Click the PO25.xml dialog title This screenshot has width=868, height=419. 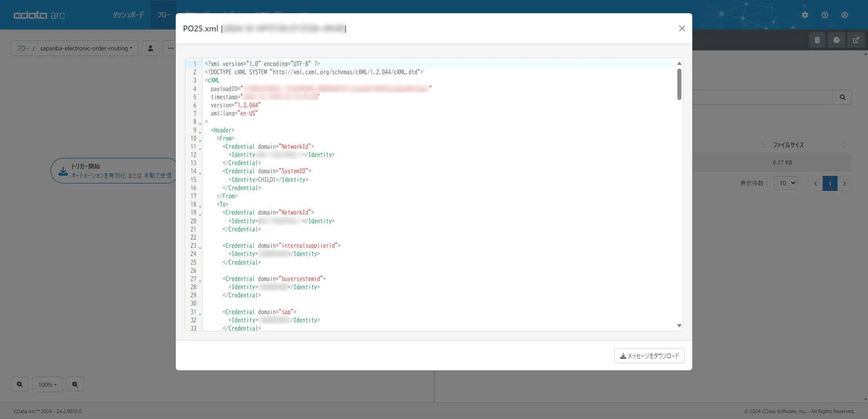pos(201,29)
